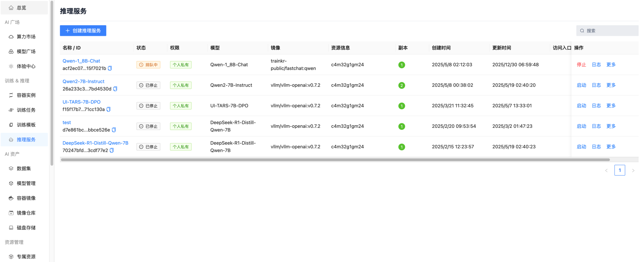This screenshot has height=262, width=644.
Task: Show 更多 actions for test service
Action: coord(611,126)
